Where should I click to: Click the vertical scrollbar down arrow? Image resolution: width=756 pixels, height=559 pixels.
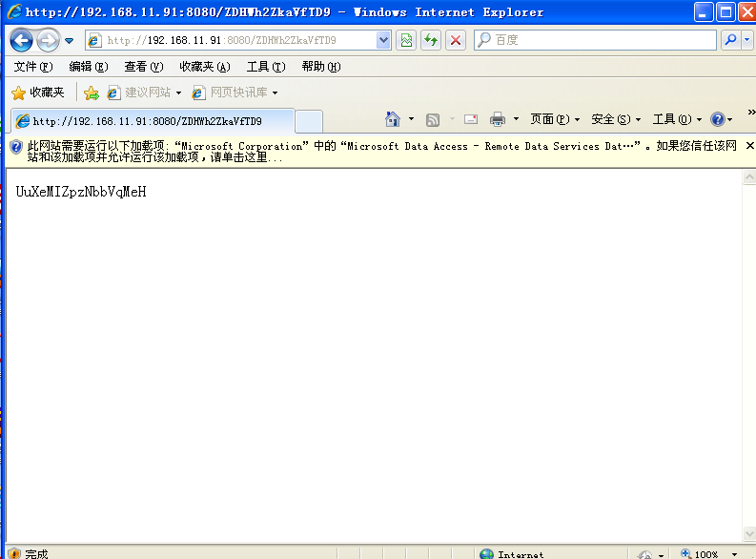(749, 533)
